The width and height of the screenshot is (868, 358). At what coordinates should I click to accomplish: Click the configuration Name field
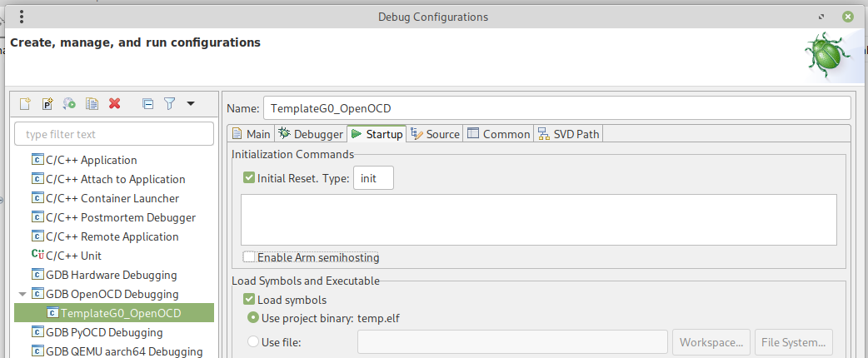(556, 108)
